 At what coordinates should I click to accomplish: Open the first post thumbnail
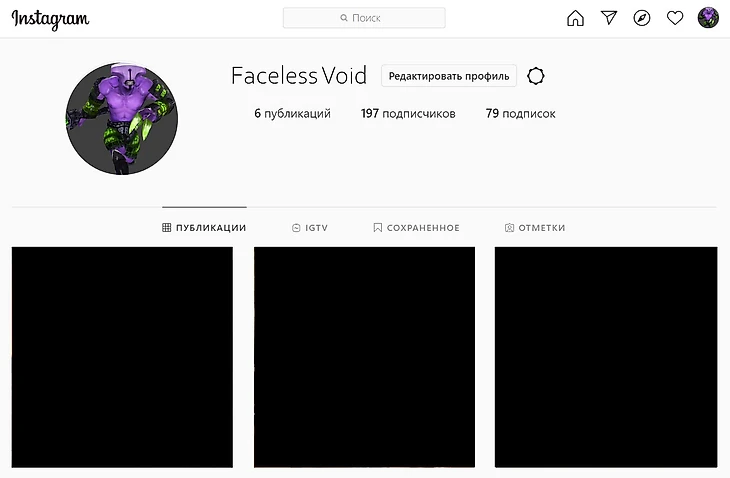click(122, 357)
